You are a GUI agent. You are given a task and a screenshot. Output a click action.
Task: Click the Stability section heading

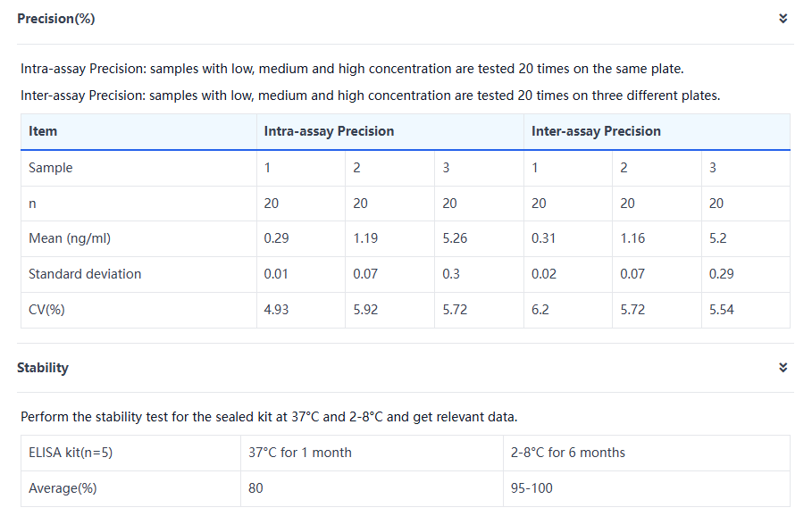(x=43, y=368)
